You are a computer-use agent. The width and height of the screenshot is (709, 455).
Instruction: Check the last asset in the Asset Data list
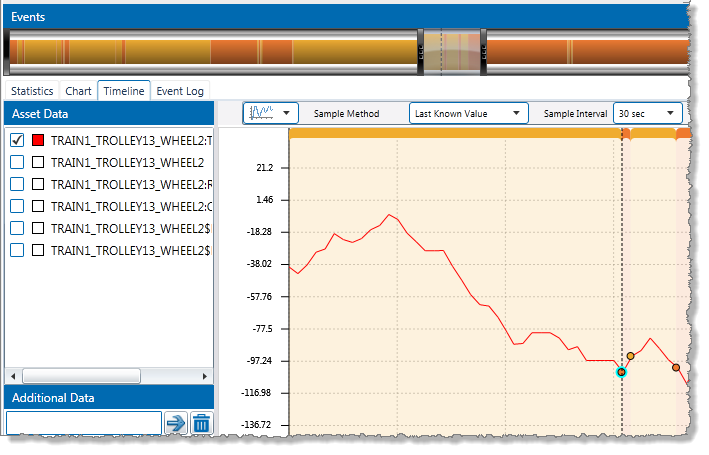(x=17, y=250)
